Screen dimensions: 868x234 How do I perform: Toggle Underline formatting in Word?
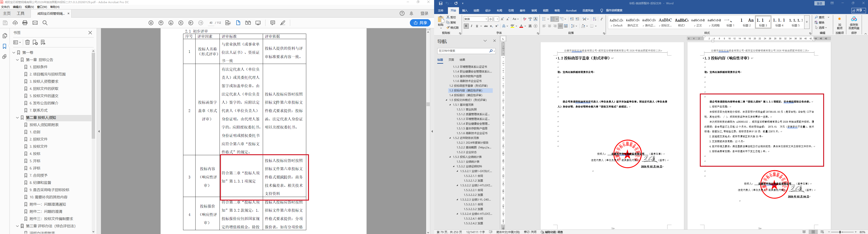pyautogui.click(x=477, y=26)
